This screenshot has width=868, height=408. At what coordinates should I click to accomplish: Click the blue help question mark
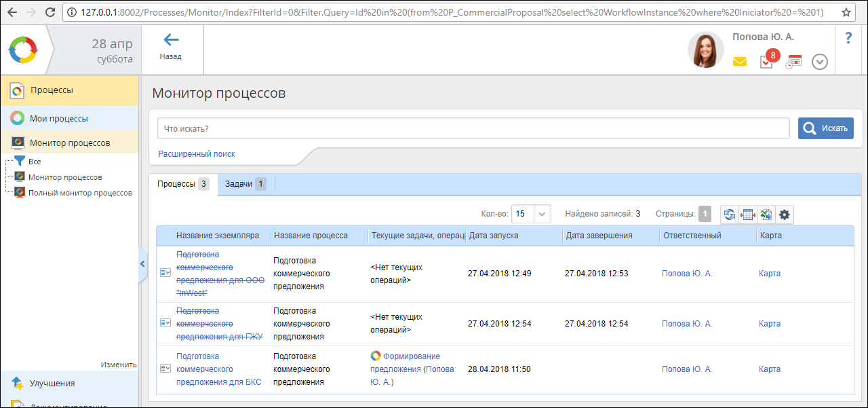tap(848, 38)
